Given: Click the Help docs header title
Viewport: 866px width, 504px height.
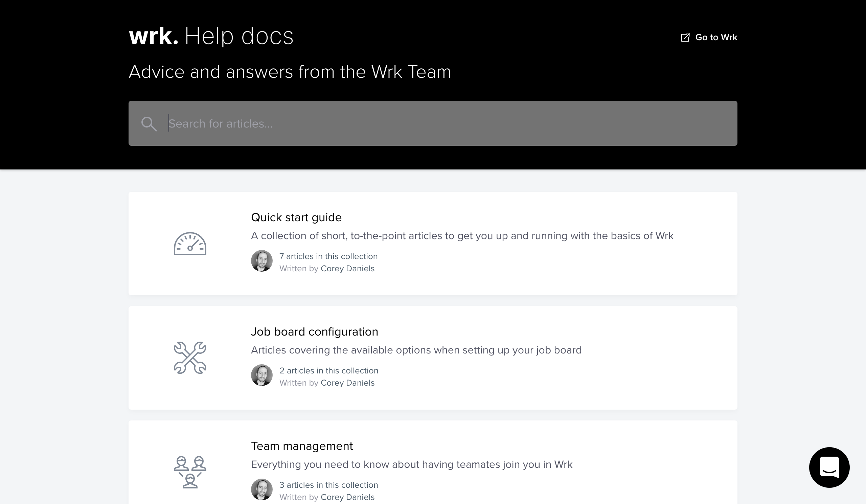Looking at the screenshot, I should tap(239, 36).
